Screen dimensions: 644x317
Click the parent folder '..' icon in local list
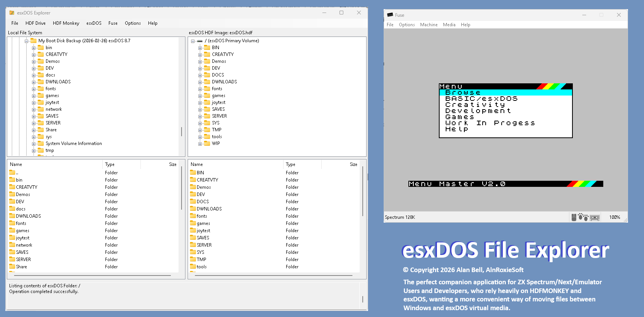tap(12, 172)
